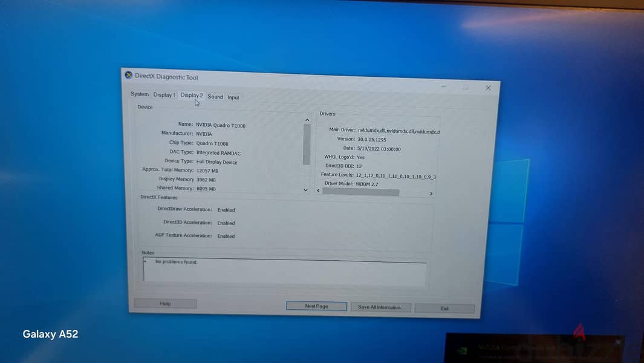Click Device list scroll down arrow
Viewport: 644px width, 363px height.
pyautogui.click(x=305, y=191)
